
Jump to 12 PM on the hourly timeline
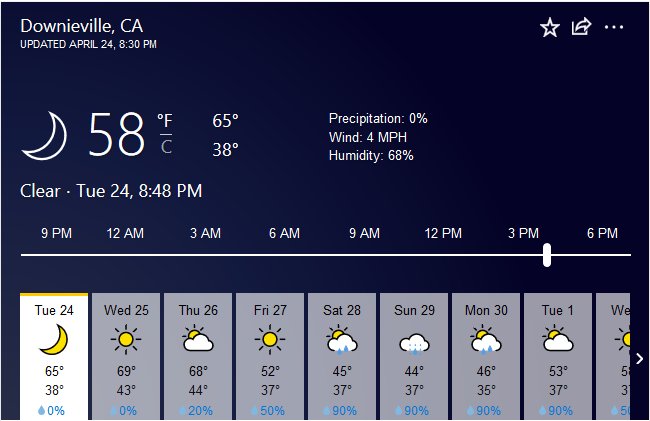pos(443,233)
